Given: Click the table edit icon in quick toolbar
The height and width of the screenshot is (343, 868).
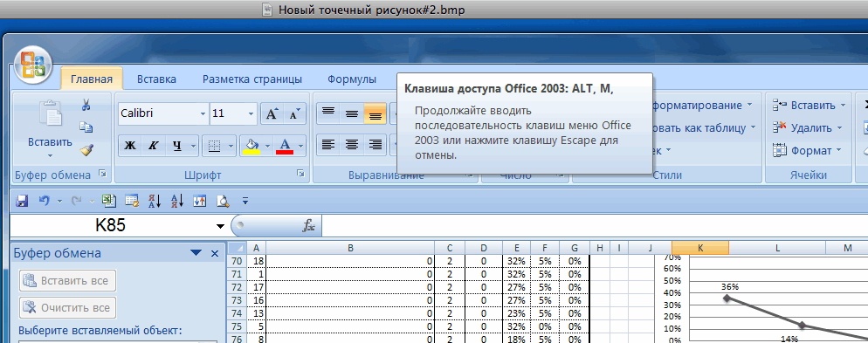Looking at the screenshot, I should (x=132, y=201).
